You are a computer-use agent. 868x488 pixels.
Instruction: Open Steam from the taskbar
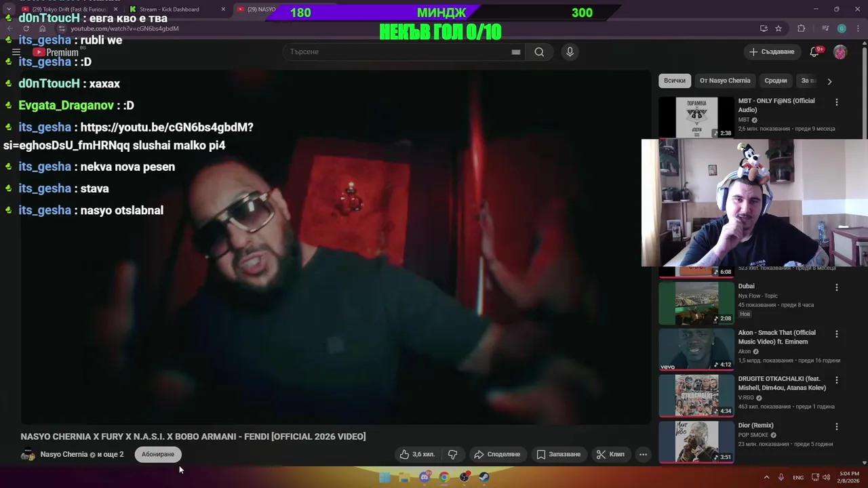tap(484, 477)
